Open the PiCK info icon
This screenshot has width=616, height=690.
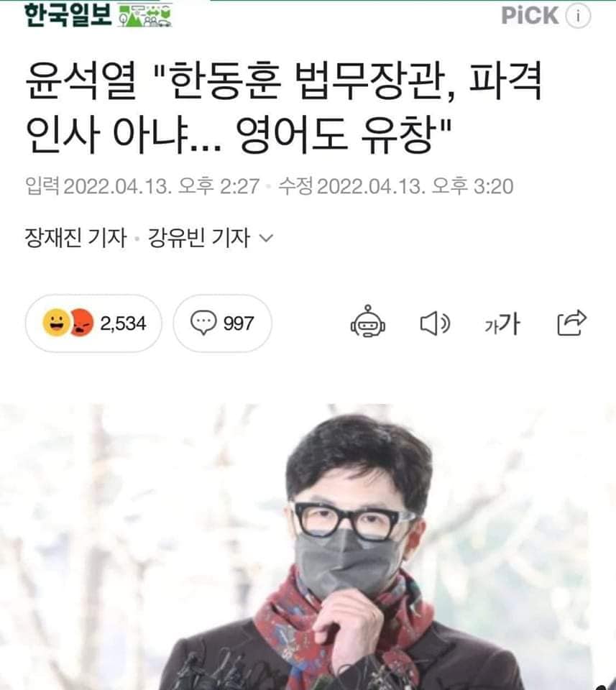pyautogui.click(x=578, y=16)
